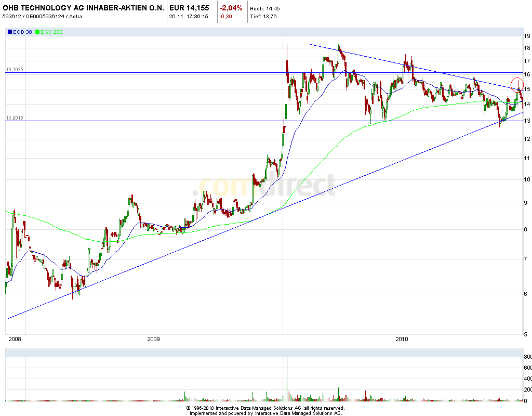
Task: Click the descending blue trendline
Action: [416, 65]
